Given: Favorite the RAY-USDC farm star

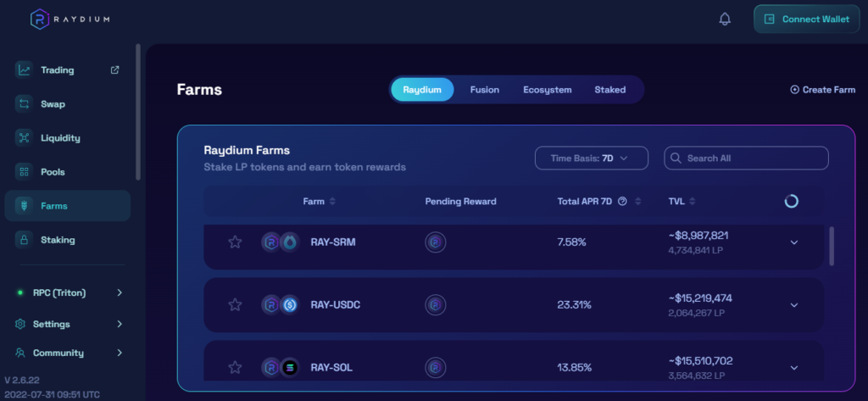Looking at the screenshot, I should tap(235, 305).
